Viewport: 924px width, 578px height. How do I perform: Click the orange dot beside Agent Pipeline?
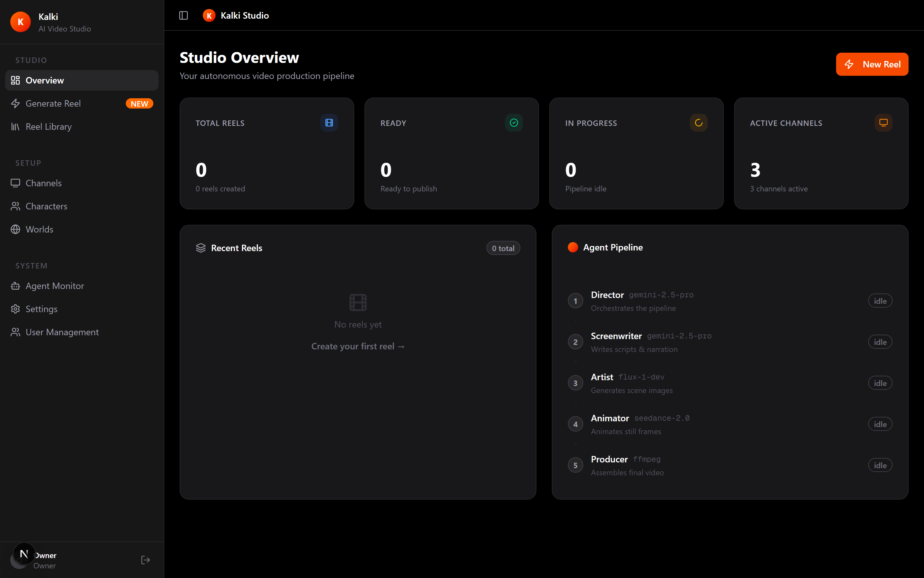(x=573, y=247)
